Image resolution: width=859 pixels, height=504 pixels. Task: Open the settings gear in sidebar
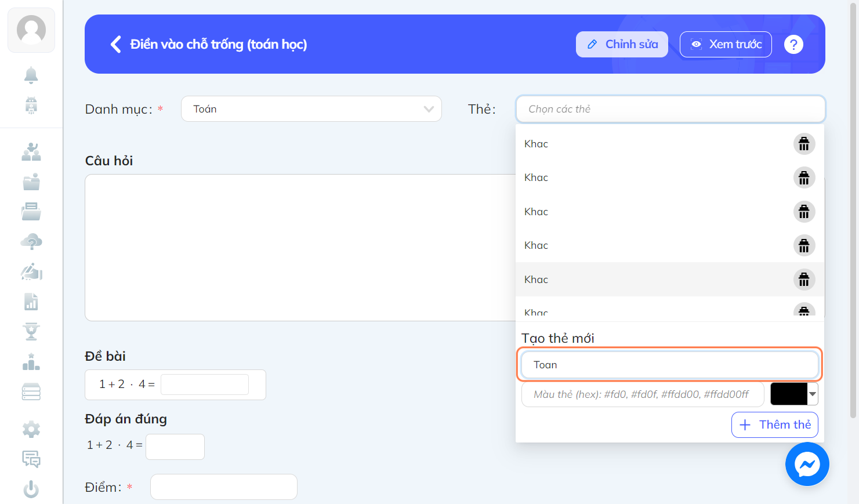(31, 430)
